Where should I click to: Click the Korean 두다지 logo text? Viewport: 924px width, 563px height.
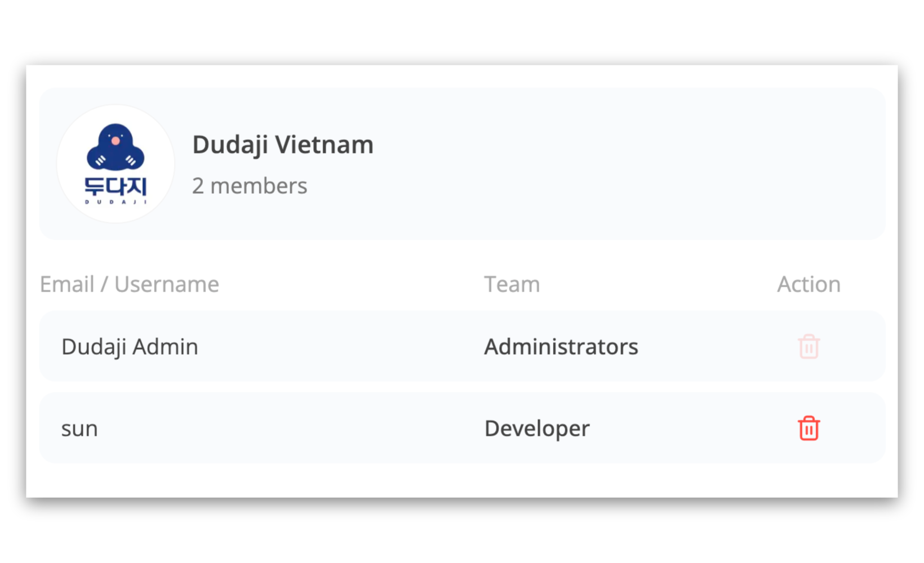[x=115, y=186]
